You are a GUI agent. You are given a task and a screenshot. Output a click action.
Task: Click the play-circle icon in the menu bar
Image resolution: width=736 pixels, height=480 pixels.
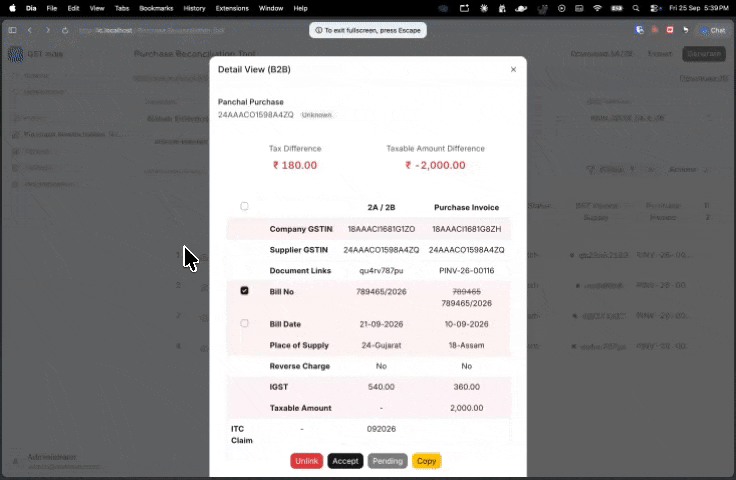pos(561,8)
